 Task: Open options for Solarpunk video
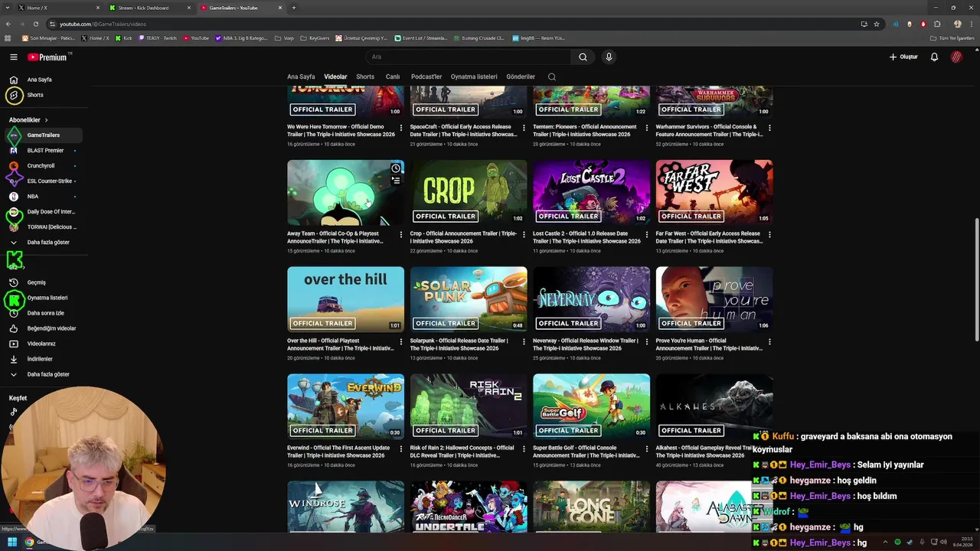[524, 343]
